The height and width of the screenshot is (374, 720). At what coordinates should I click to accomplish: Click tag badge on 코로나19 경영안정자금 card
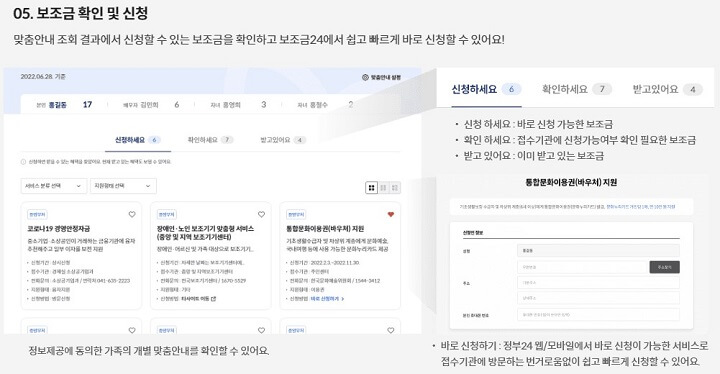[x=37, y=215]
